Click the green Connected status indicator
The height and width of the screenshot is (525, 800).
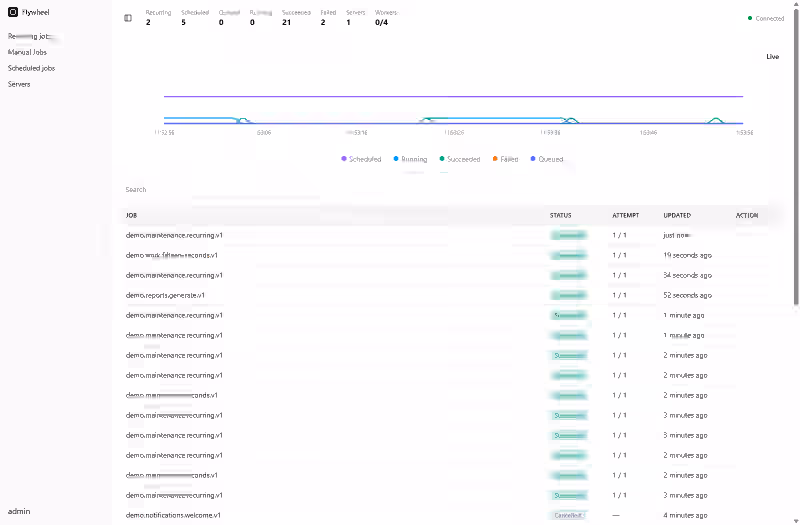766,18
